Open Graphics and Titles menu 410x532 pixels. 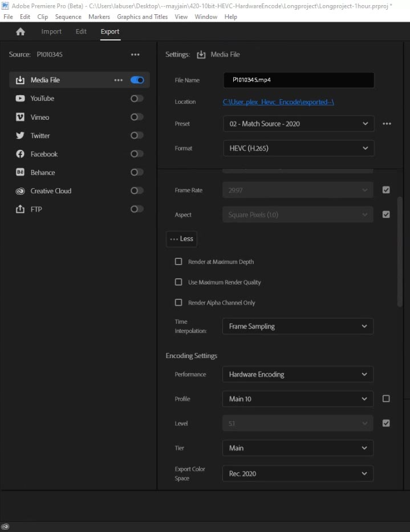tap(142, 17)
